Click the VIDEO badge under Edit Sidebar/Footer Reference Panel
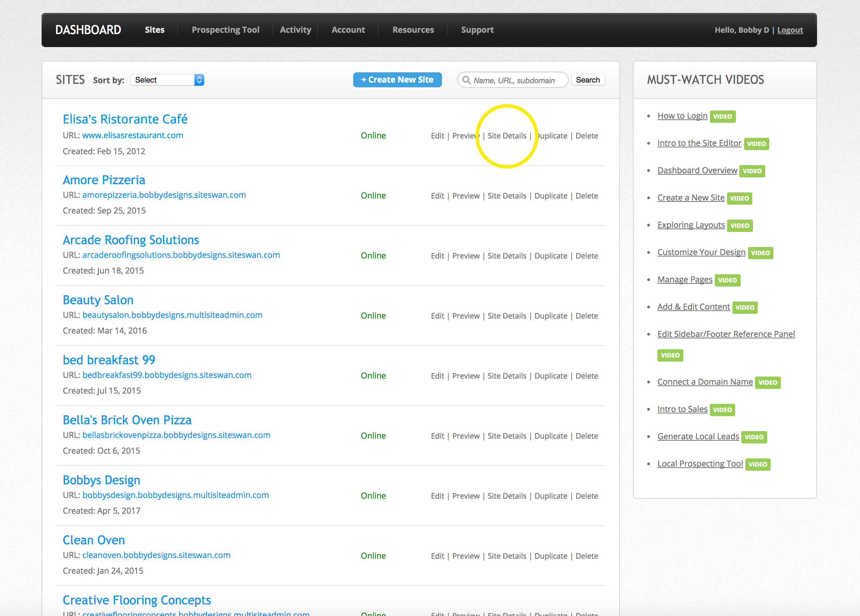The height and width of the screenshot is (616, 860). click(670, 355)
